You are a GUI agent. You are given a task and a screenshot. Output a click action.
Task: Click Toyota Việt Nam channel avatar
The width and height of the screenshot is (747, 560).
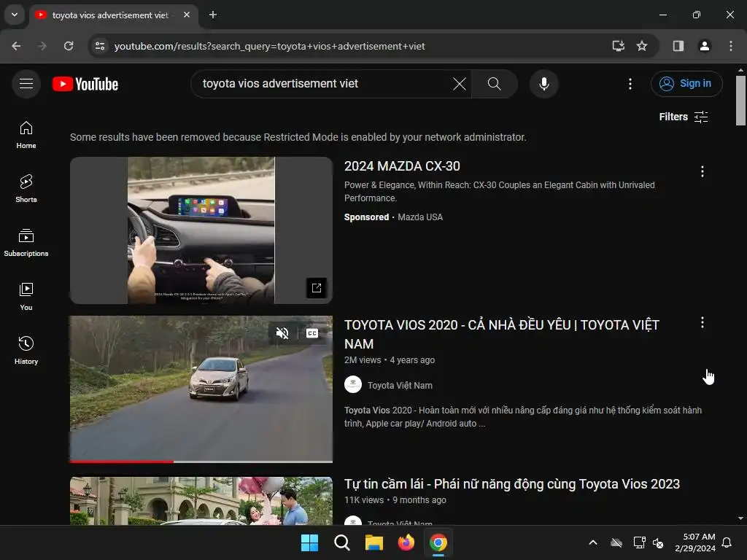353,385
